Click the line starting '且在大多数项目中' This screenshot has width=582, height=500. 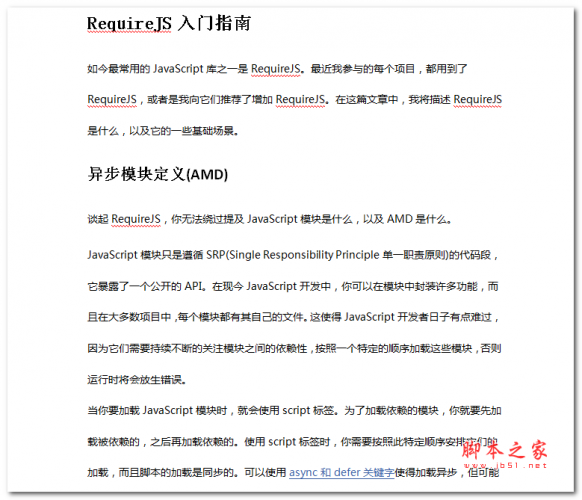293,317
